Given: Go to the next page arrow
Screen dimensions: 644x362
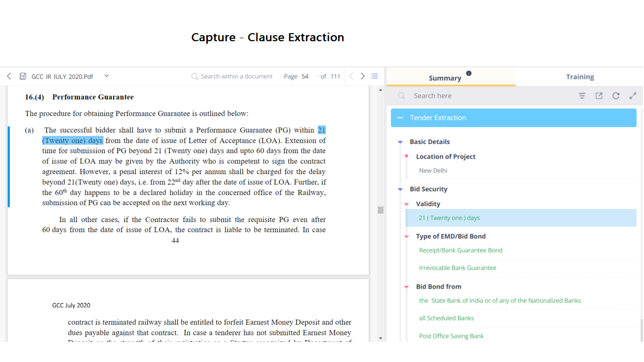Looking at the screenshot, I should (x=362, y=76).
